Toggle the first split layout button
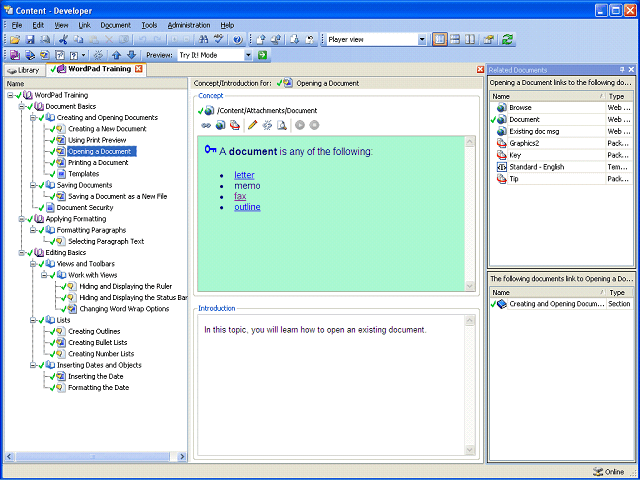 click(440, 40)
